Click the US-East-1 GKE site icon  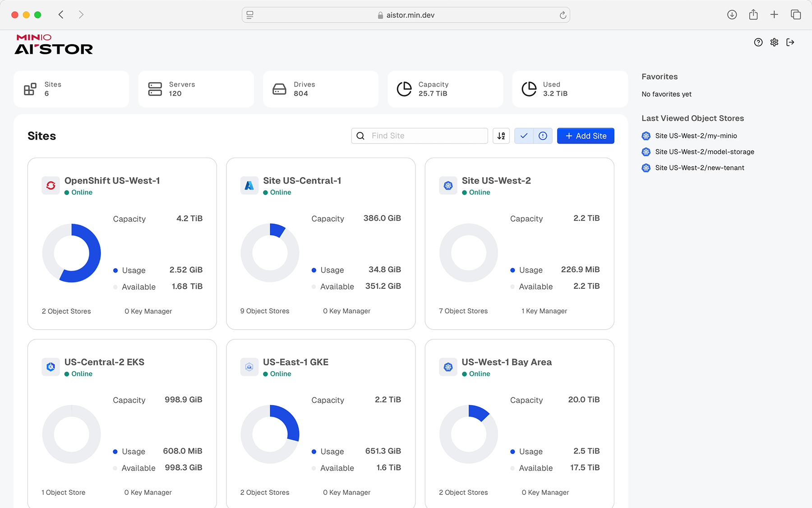pyautogui.click(x=249, y=367)
